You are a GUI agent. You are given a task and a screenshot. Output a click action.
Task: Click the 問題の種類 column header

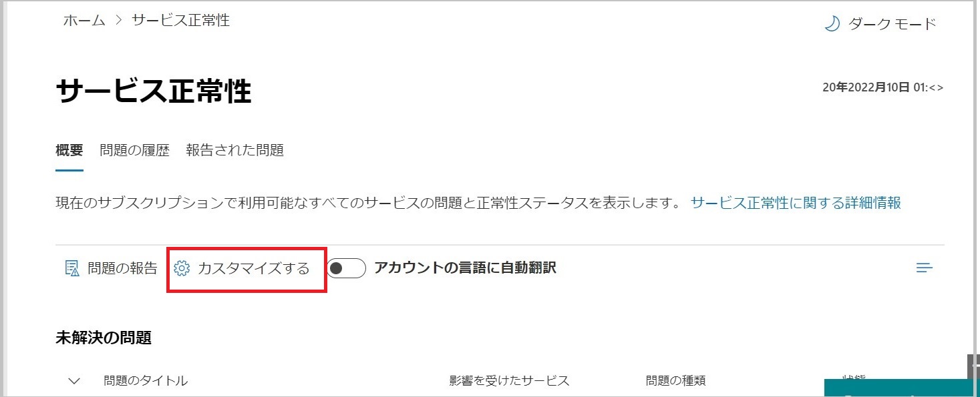point(675,381)
